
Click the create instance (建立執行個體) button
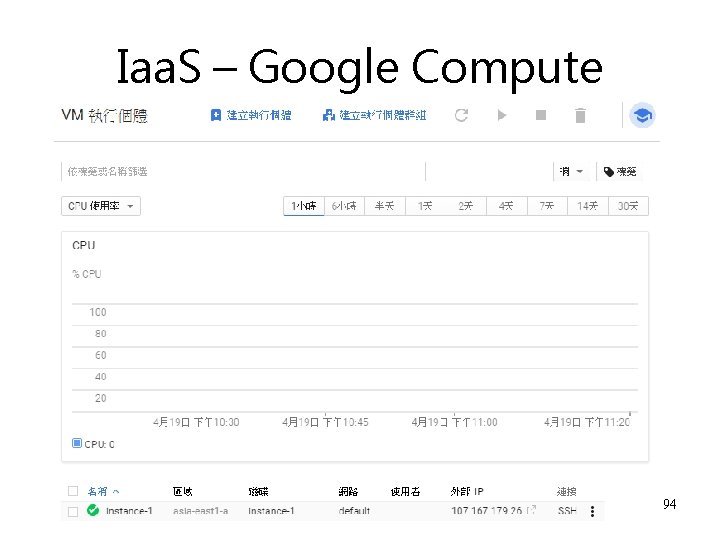[251, 115]
